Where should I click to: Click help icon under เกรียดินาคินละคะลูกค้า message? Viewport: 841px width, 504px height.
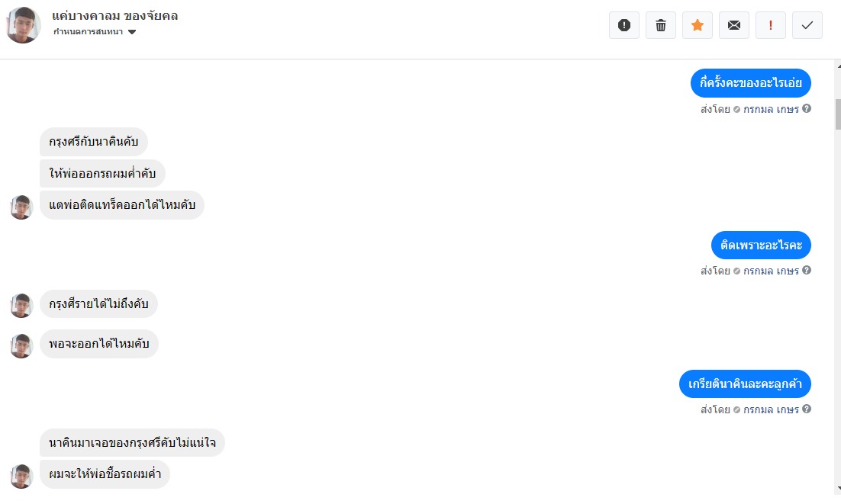807,409
